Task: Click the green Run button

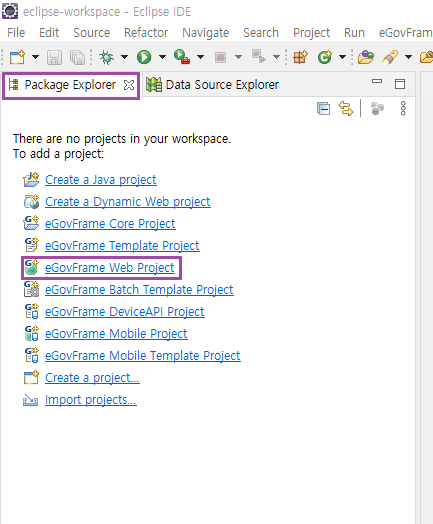Action: (144, 57)
